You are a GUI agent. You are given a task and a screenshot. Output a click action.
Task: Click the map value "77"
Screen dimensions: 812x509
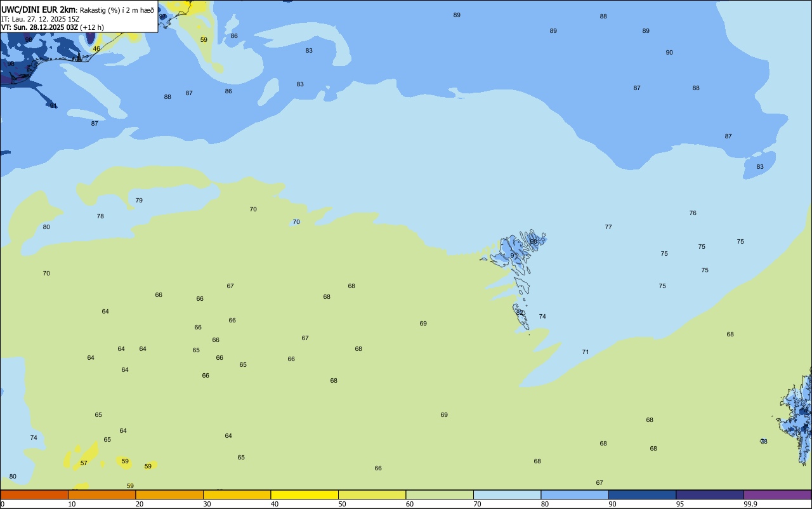(x=608, y=227)
